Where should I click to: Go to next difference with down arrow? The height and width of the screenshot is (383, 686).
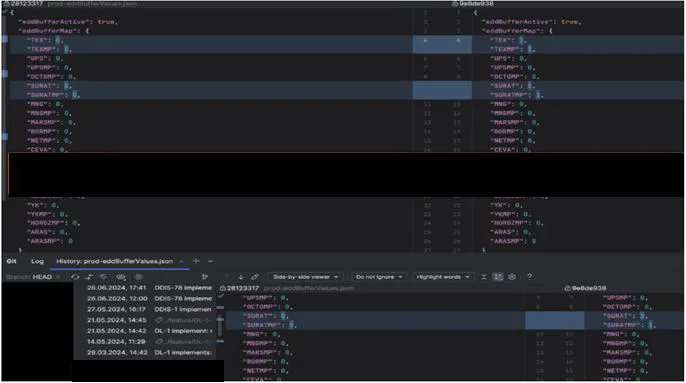click(241, 277)
